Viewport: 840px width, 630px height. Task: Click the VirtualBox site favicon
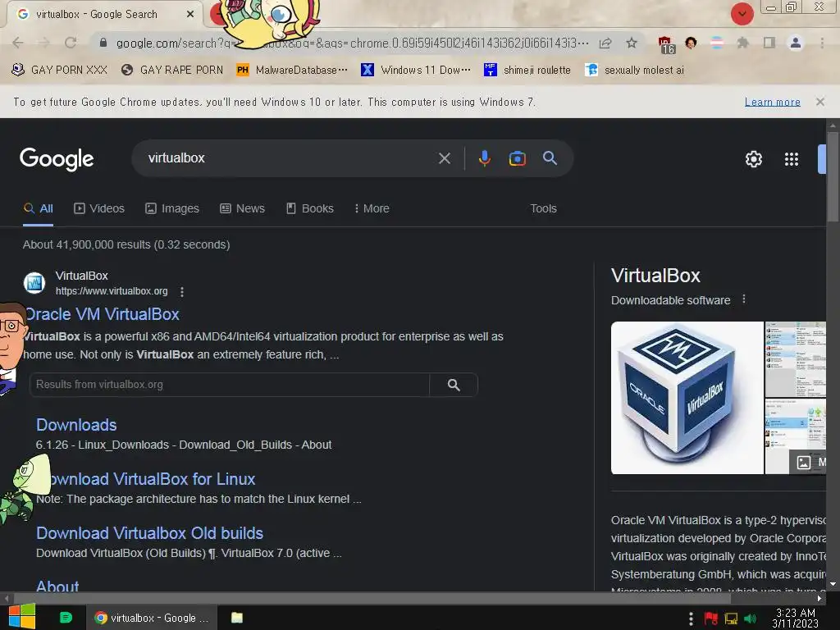34,283
